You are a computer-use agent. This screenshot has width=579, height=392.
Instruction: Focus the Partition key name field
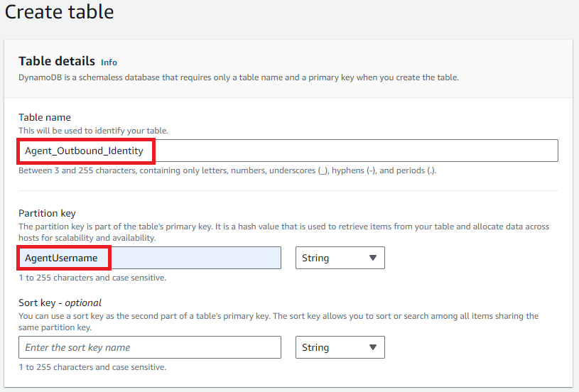[150, 258]
